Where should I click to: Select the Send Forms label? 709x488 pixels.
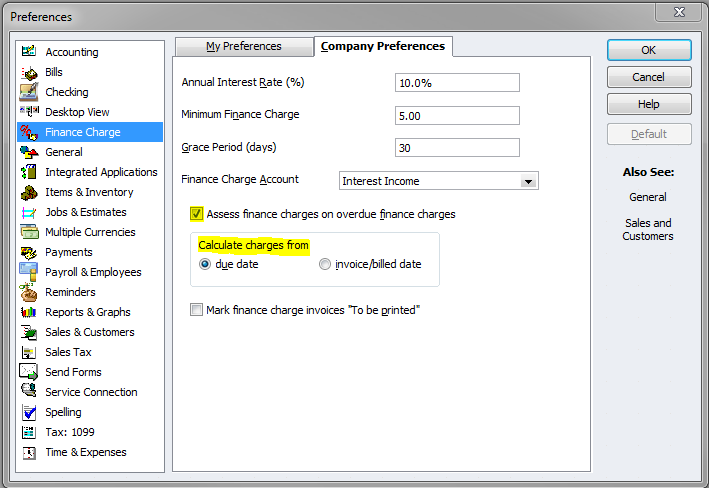pyautogui.click(x=73, y=372)
